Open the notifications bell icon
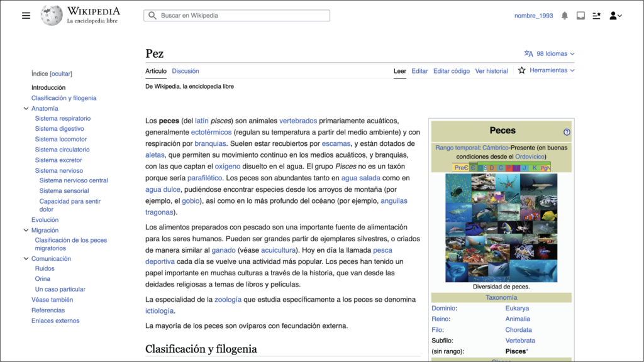Screen dimensions: 644x362 (566, 15)
